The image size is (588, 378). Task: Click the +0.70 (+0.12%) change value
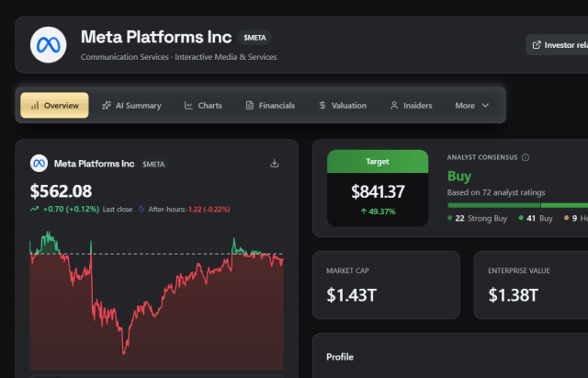(71, 209)
